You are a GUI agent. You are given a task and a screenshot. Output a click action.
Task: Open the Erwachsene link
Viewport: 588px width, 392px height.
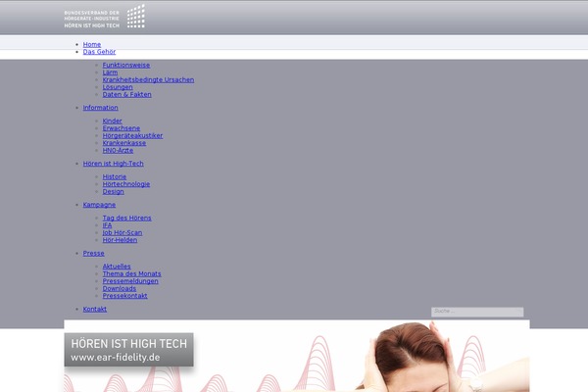pyautogui.click(x=122, y=128)
